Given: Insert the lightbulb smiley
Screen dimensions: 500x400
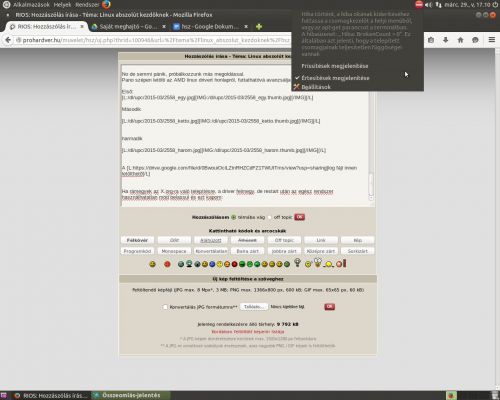Looking at the screenshot, I should (x=297, y=263).
